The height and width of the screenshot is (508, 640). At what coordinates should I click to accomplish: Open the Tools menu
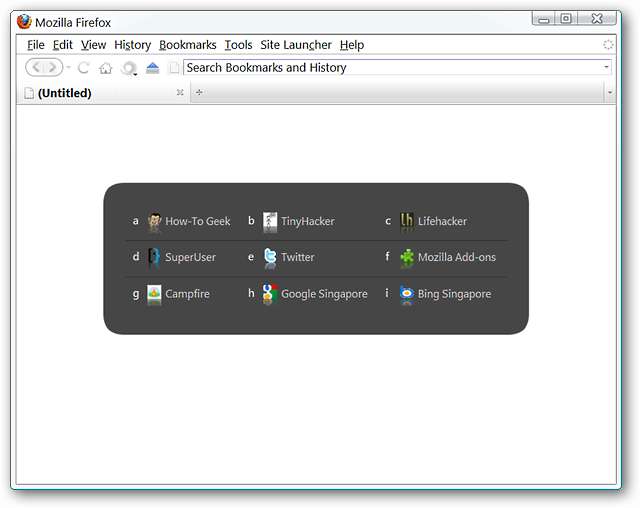click(x=238, y=44)
